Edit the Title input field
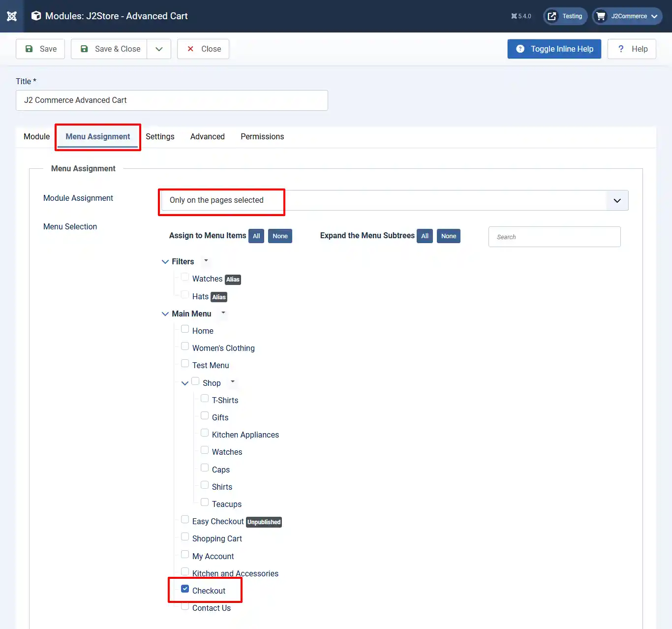The width and height of the screenshot is (672, 629). 172,100
